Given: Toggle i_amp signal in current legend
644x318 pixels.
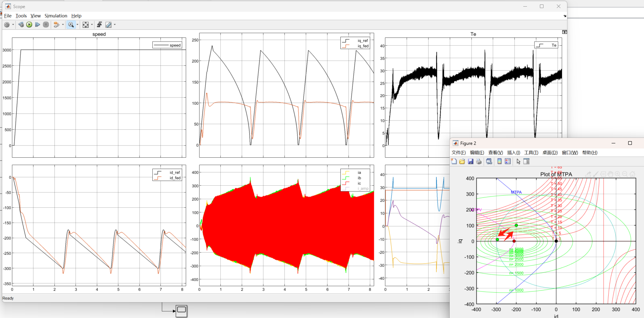Looking at the screenshot, I should 355,189.
